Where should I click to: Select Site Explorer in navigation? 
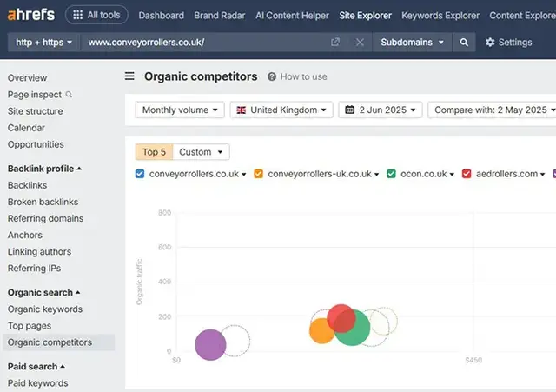(365, 16)
